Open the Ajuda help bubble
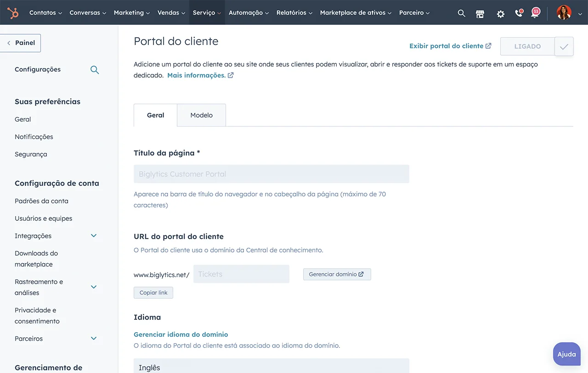Screen dimensions: 588x373 coord(566,354)
